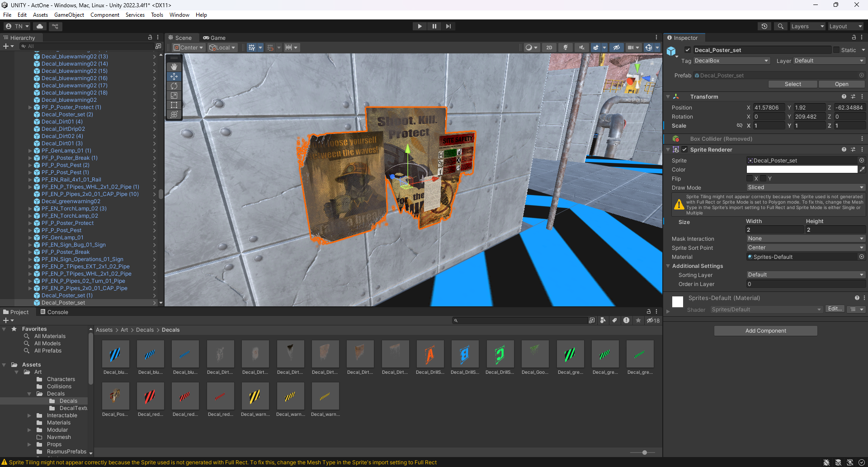The width and height of the screenshot is (868, 467).
Task: Select the Hand view tool
Action: click(174, 67)
